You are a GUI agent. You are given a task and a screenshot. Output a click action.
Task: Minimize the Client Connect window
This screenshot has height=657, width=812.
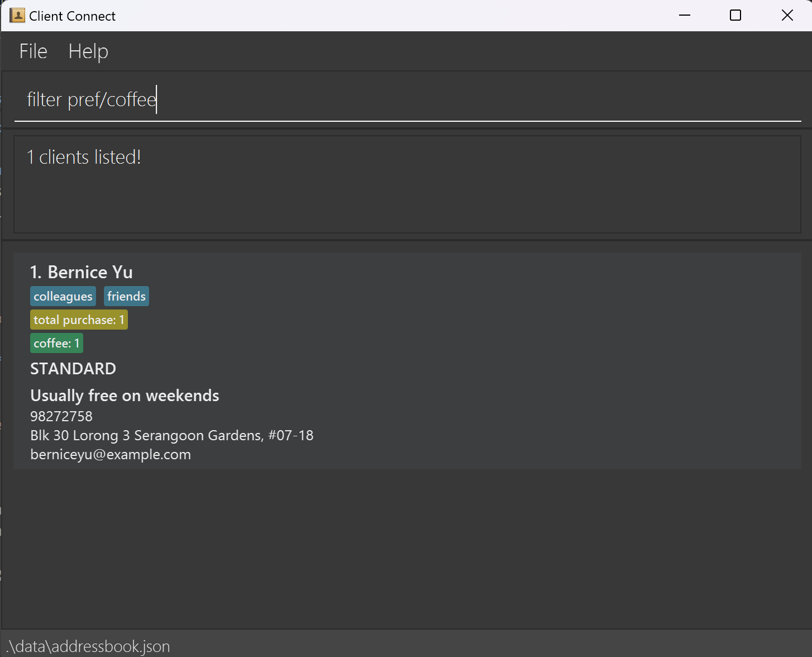click(685, 16)
